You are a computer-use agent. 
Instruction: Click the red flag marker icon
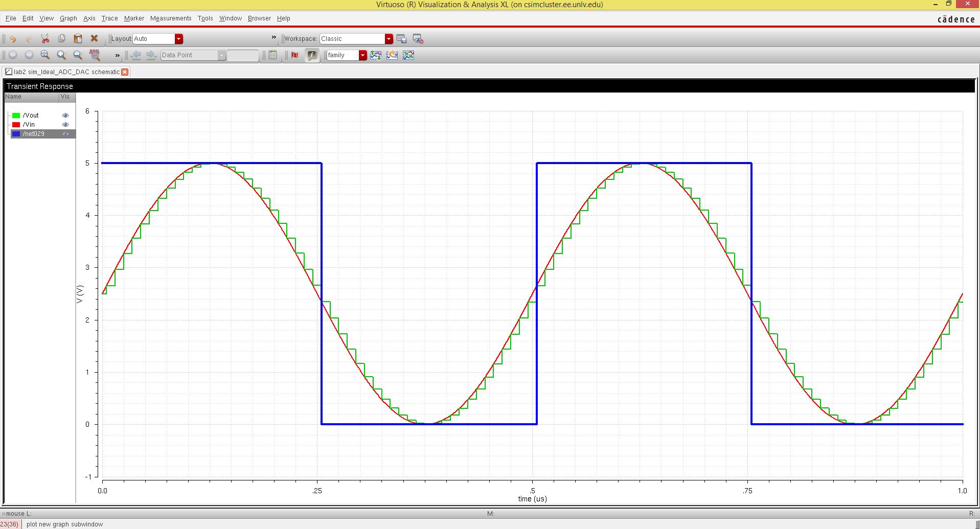pyautogui.click(x=294, y=55)
